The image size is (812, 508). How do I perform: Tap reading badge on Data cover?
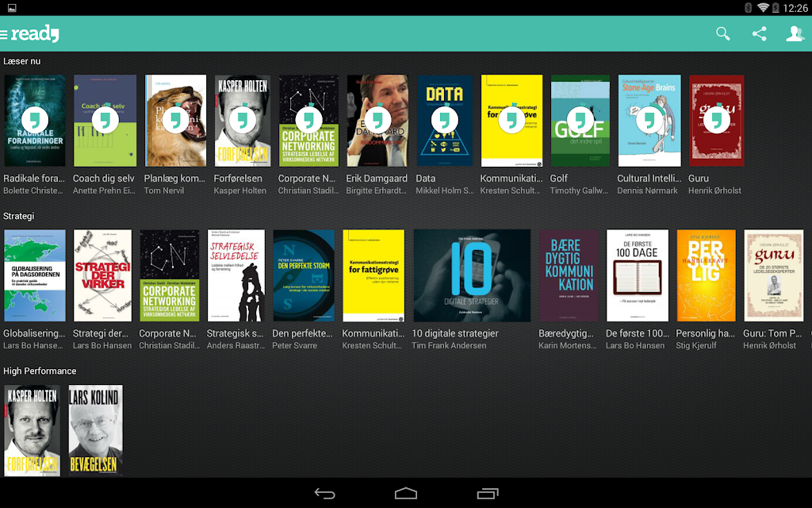coord(445,120)
